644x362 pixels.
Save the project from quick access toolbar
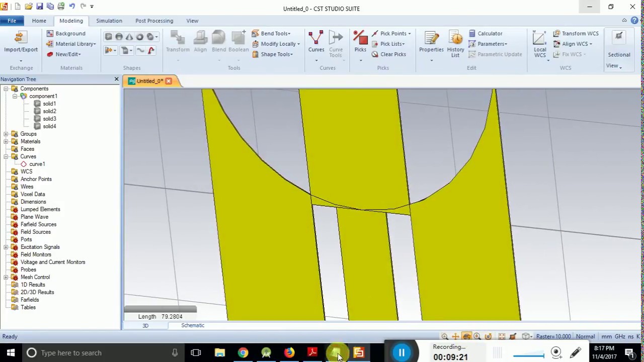[39, 7]
